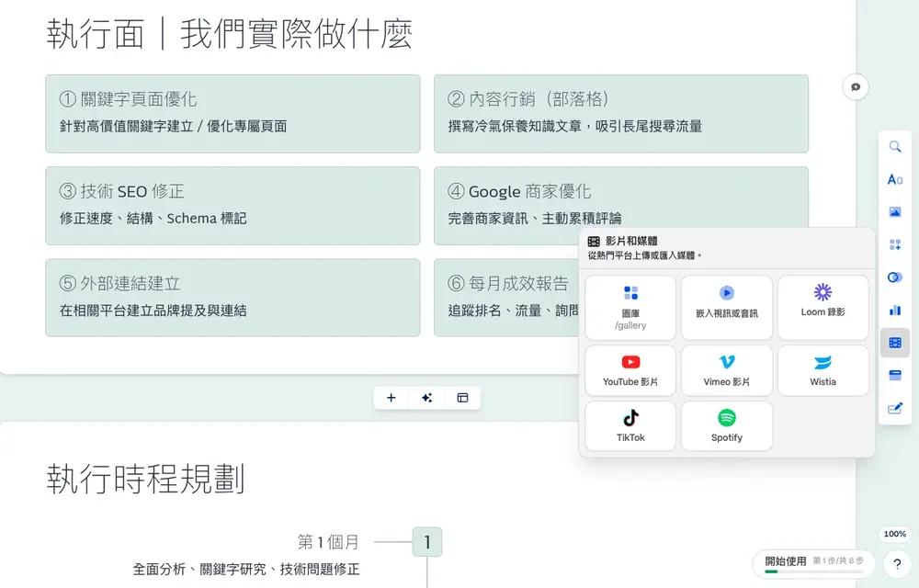Click the text 全面分析、關鍵字研究、技術問題修正

click(x=246, y=570)
